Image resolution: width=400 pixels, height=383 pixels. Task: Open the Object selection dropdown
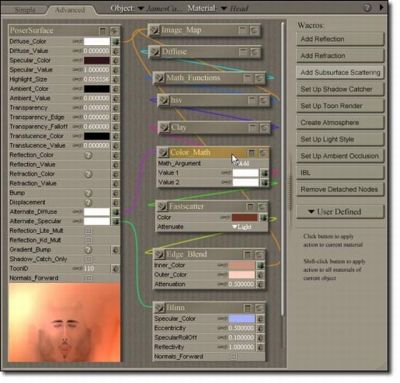tap(141, 8)
